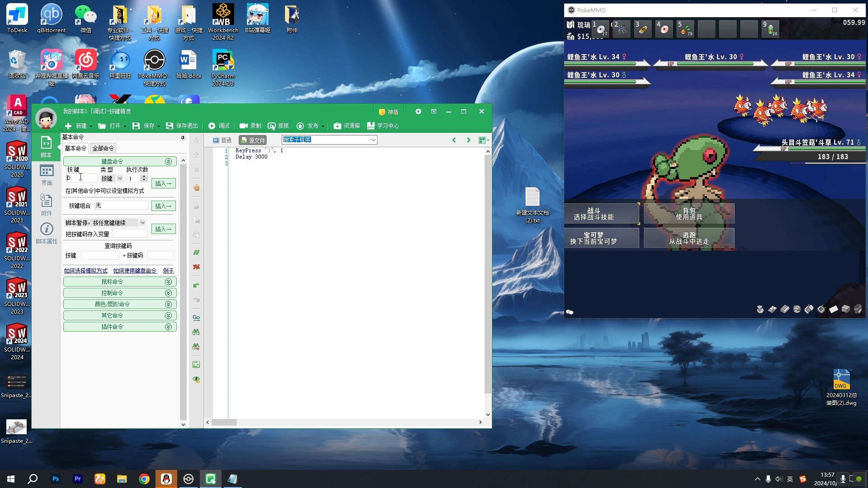The image size is (868, 488).
Task: Expand the 控制命令 section
Action: (x=168, y=293)
